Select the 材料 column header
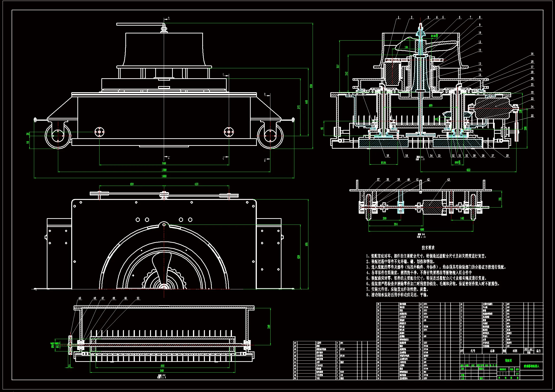The width and height of the screenshot is (555, 392). tap(515, 351)
